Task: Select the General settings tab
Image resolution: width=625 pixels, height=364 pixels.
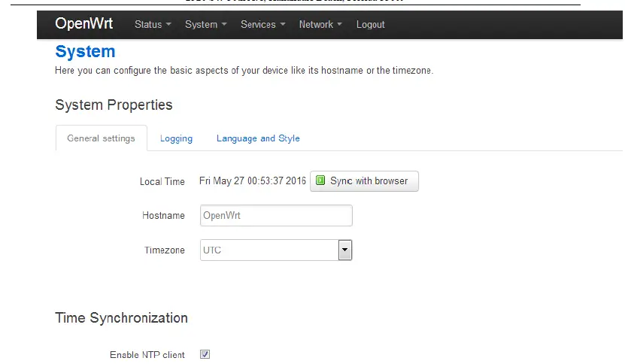Action: (101, 138)
